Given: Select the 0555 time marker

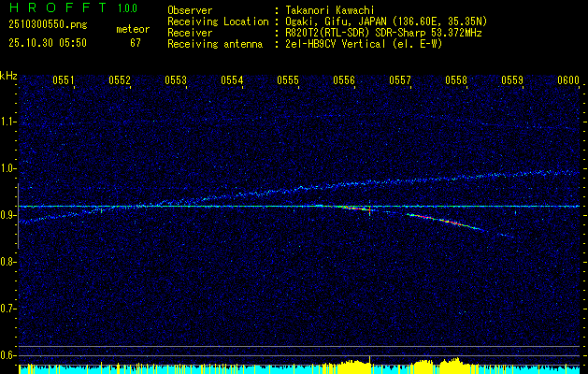Looking at the screenshot, I should (x=288, y=80).
